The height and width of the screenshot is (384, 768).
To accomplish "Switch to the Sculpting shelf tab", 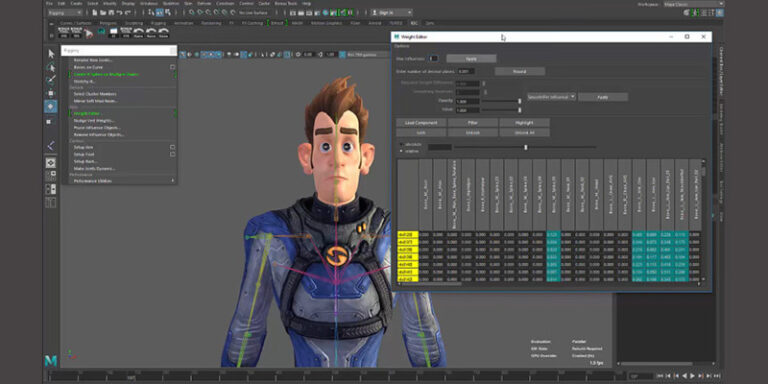I will (133, 23).
